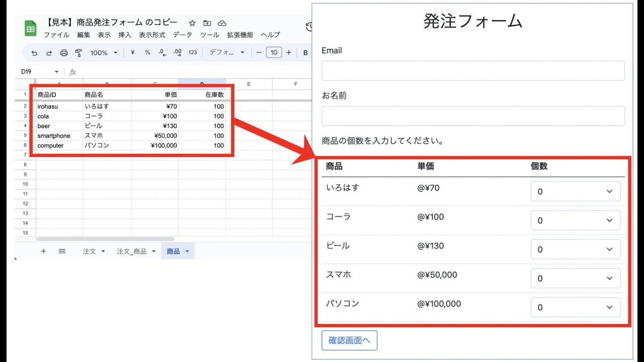Open quantity dropdown for ビール
The width and height of the screenshot is (644, 362).
(x=576, y=249)
